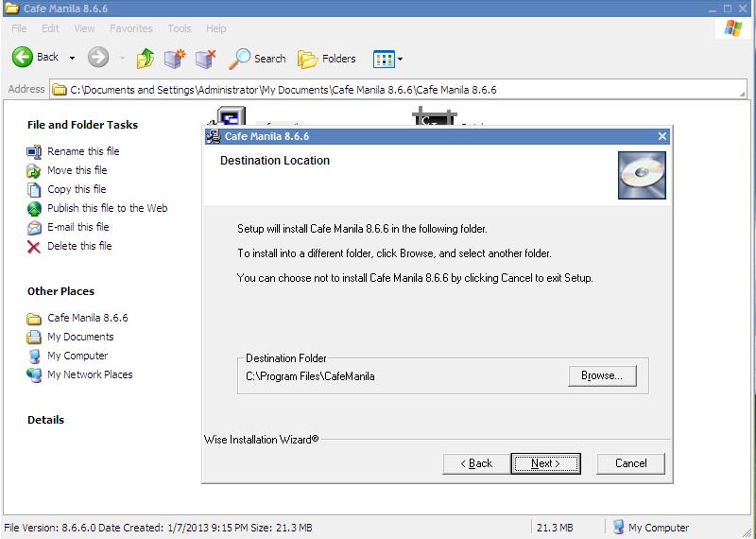This screenshot has width=756, height=539.
Task: Go up one folder level icon
Action: pos(146,59)
